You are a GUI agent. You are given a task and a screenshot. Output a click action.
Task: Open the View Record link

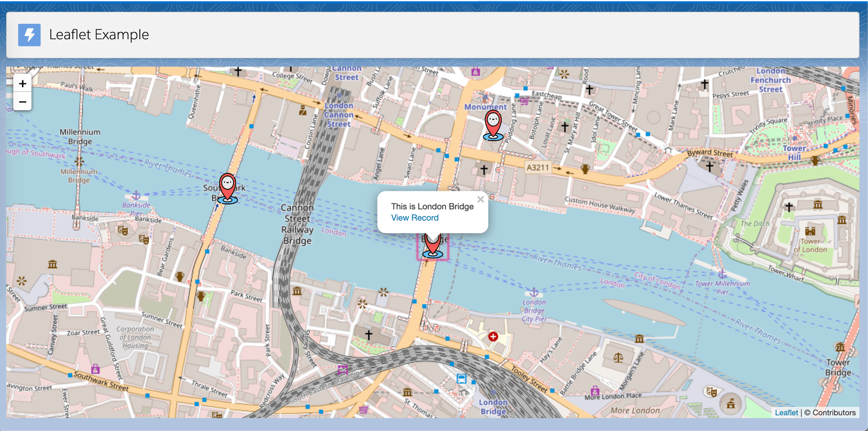tap(414, 218)
